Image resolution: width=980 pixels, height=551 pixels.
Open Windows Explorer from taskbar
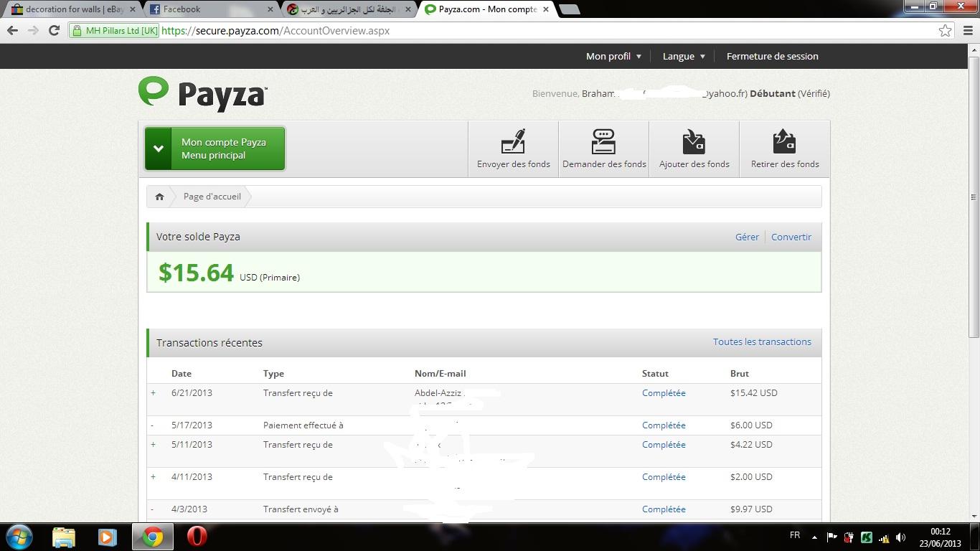click(64, 537)
